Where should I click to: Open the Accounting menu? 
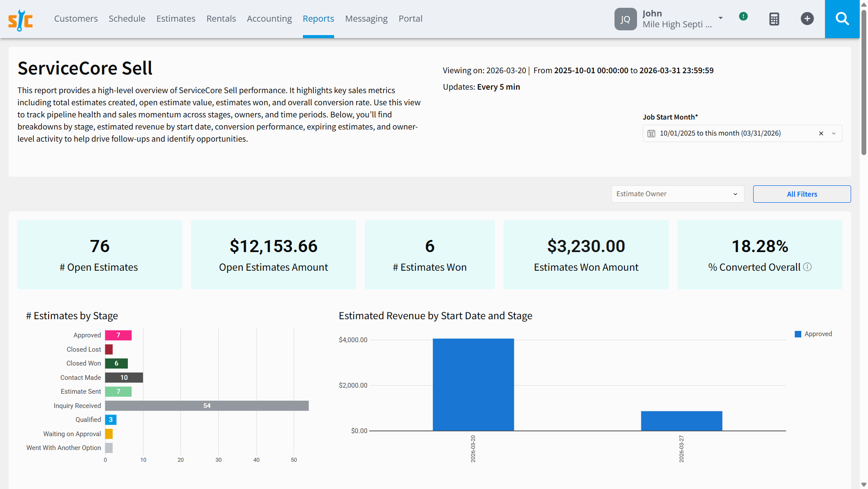269,19
